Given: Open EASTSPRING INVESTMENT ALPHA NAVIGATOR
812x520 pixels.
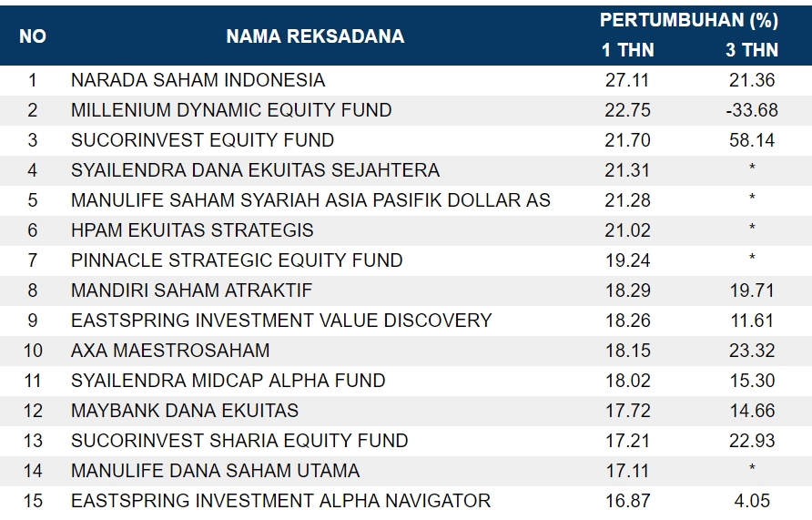Looking at the screenshot, I should click(280, 501).
